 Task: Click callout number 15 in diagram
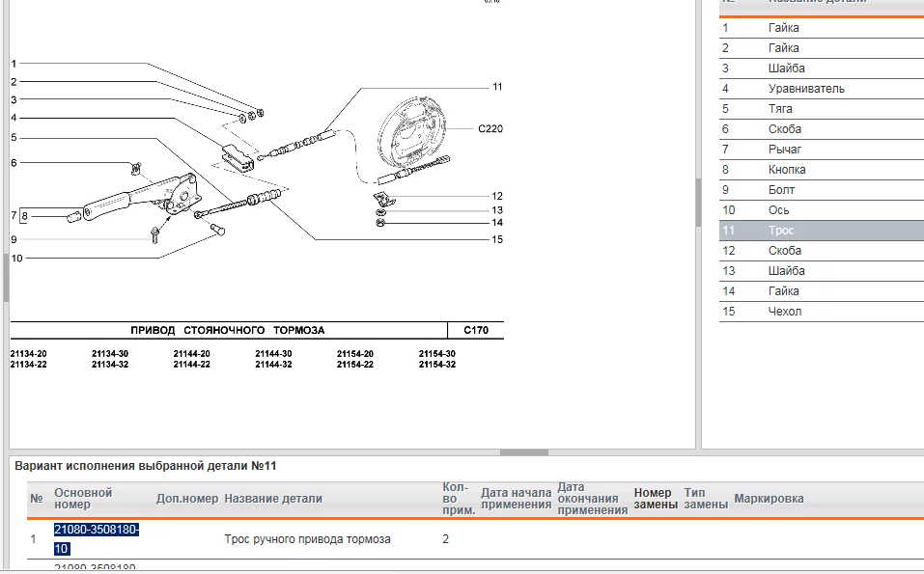tap(497, 239)
